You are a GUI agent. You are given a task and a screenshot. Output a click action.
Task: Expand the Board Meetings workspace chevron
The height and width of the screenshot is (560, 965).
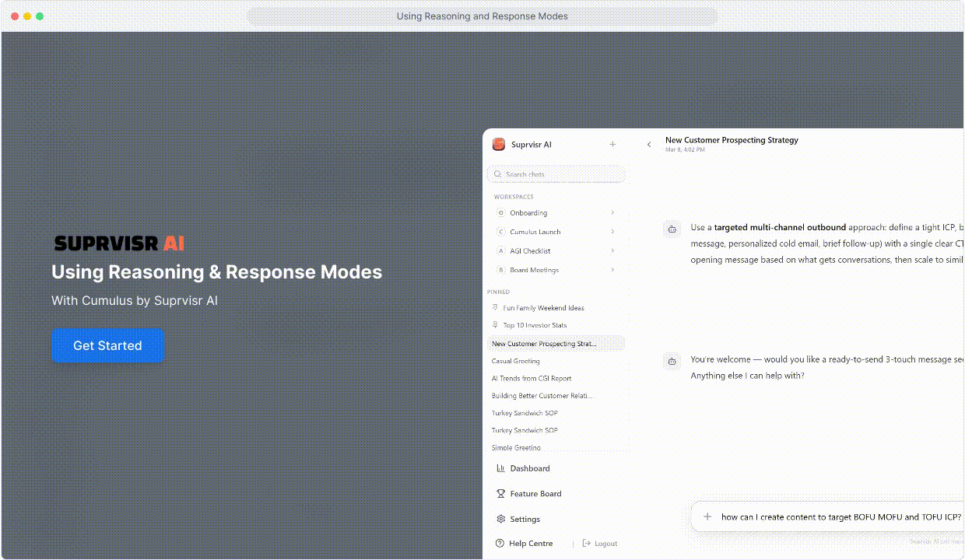612,270
